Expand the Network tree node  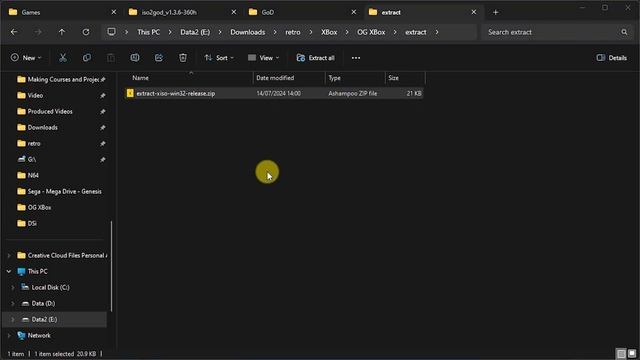tap(9, 336)
